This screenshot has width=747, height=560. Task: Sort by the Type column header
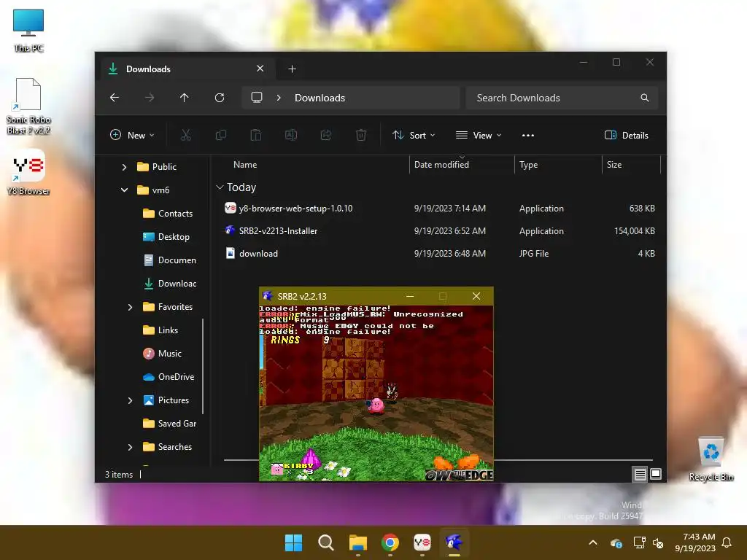point(528,165)
